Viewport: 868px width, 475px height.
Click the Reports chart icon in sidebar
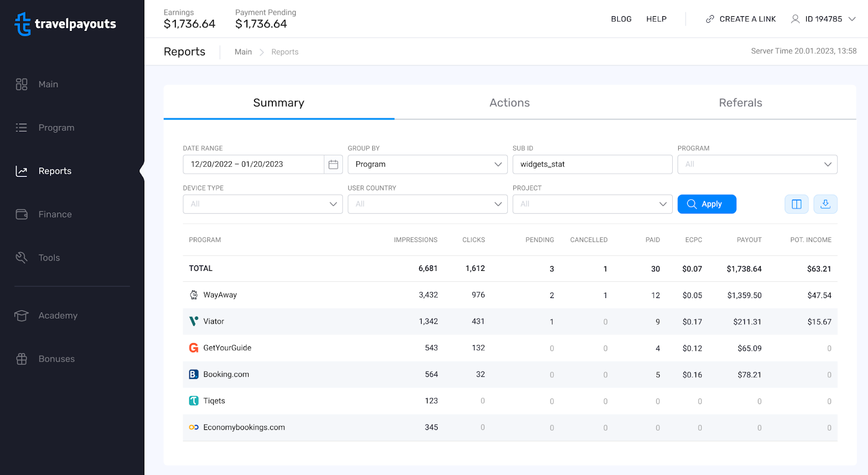[x=22, y=171]
